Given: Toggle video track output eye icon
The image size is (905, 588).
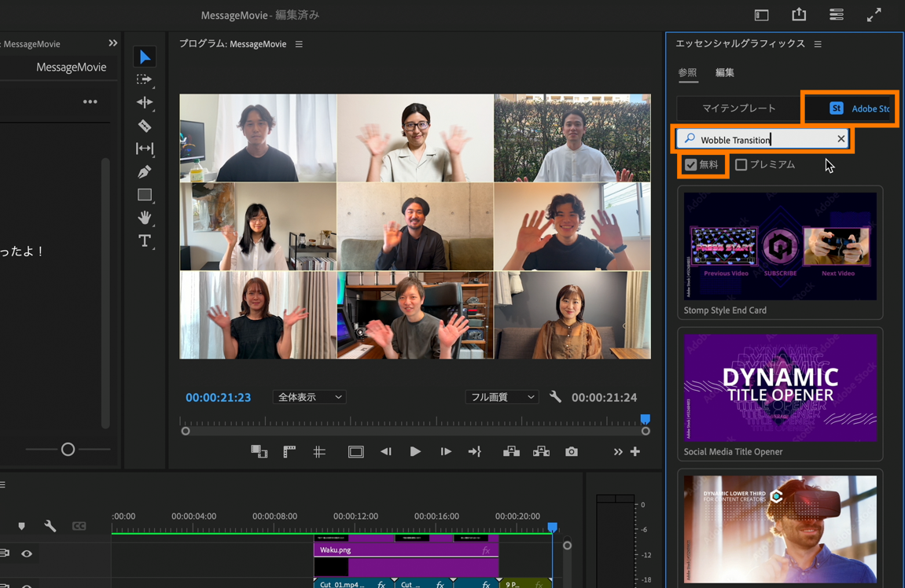Looking at the screenshot, I should (27, 553).
